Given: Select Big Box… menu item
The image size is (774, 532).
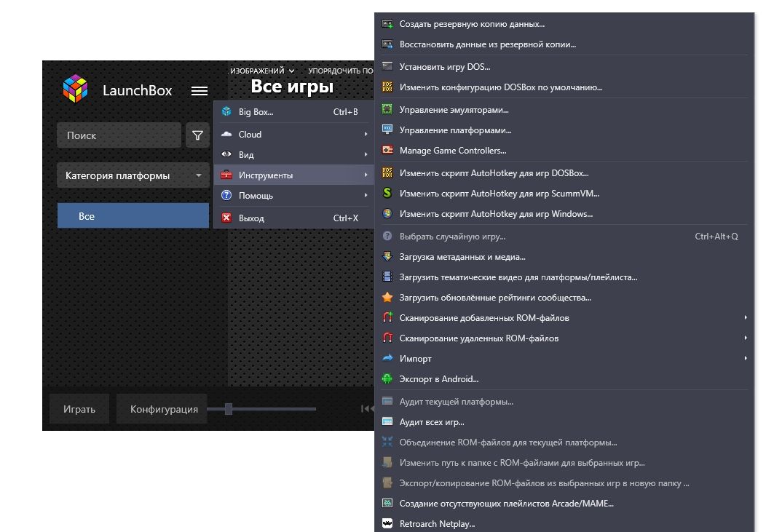Looking at the screenshot, I should 294,111.
